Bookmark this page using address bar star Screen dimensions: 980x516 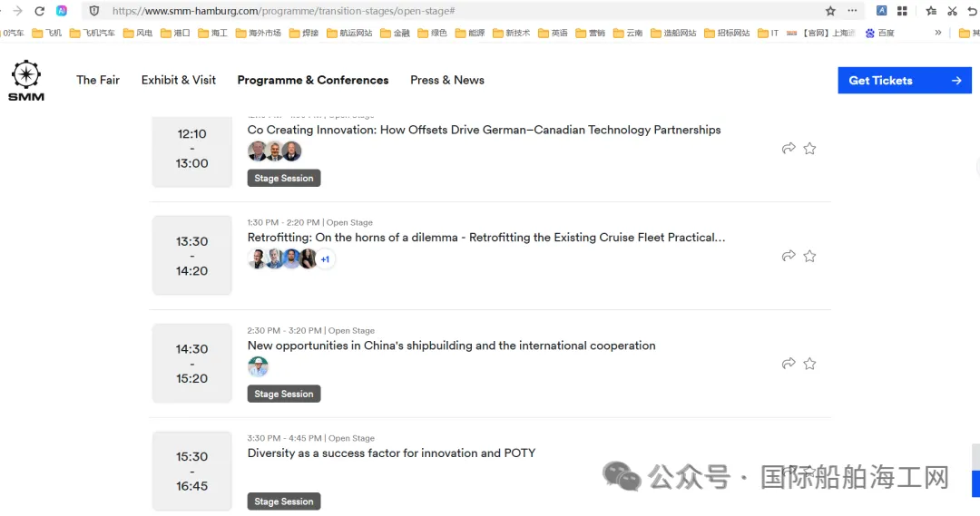830,11
